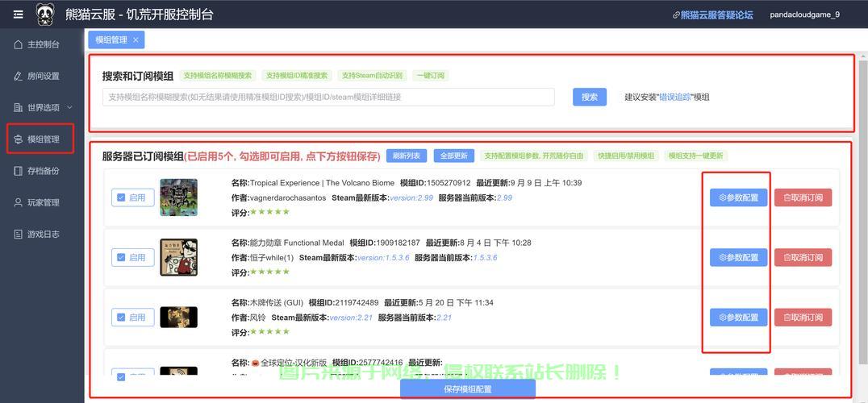Click the 搜索 button

(x=590, y=97)
